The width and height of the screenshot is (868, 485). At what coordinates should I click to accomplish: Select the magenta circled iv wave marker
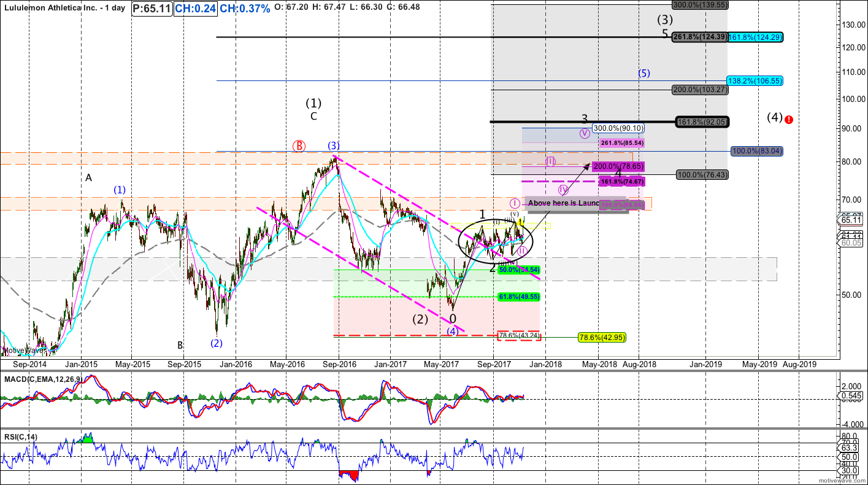pos(563,189)
